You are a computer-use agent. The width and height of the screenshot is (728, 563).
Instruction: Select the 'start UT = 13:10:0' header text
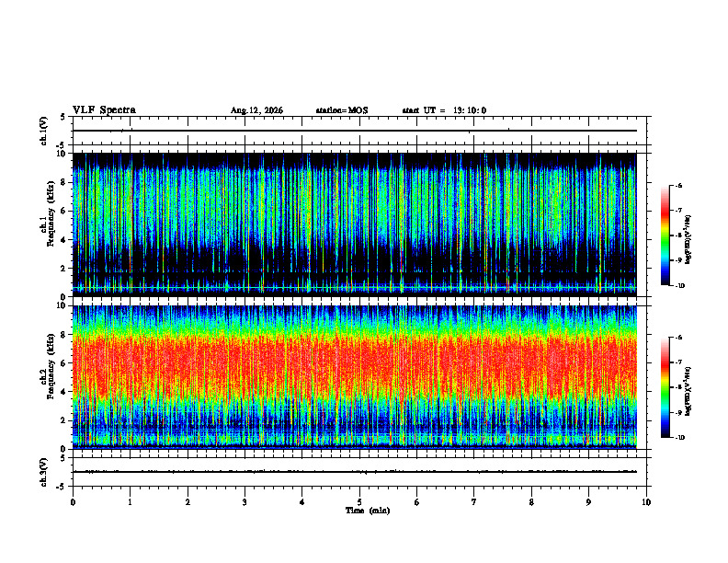pos(444,110)
